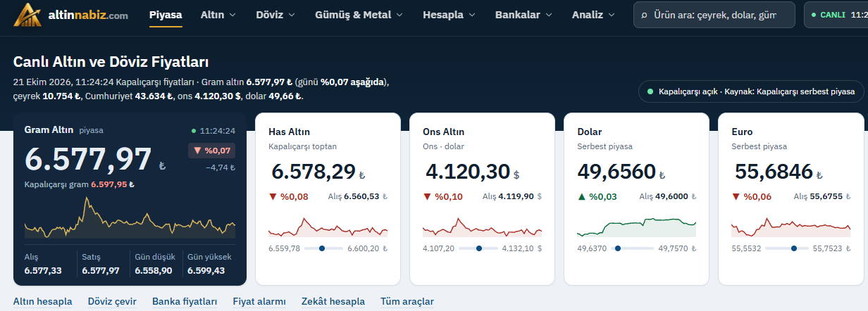The height and width of the screenshot is (311, 868).
Task: Expand the Döviz dropdown menu
Action: click(x=275, y=15)
